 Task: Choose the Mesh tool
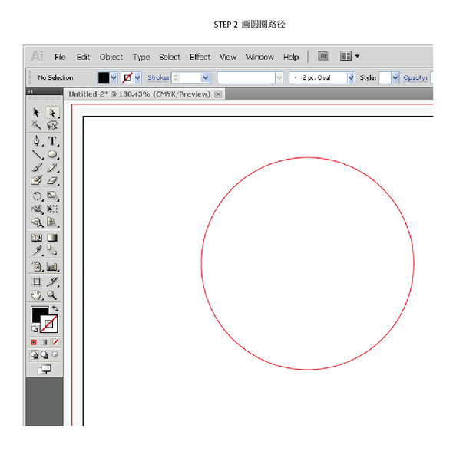tap(37, 238)
